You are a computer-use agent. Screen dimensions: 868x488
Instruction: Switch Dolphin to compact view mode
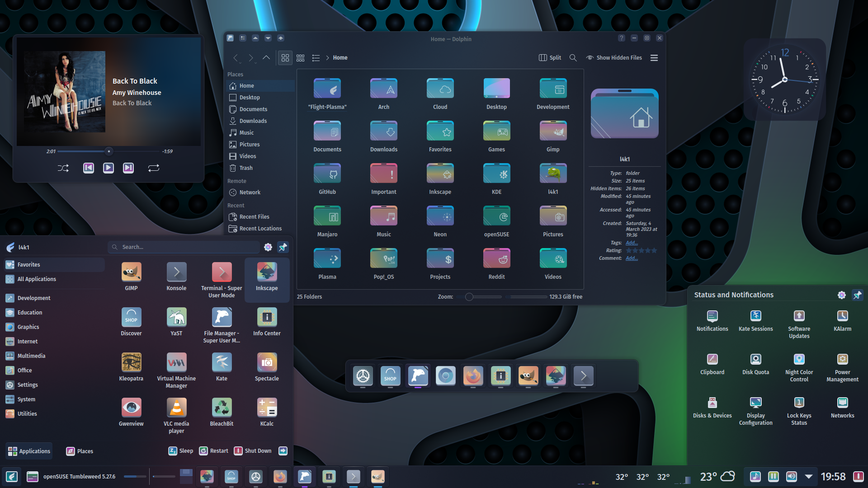coord(301,58)
